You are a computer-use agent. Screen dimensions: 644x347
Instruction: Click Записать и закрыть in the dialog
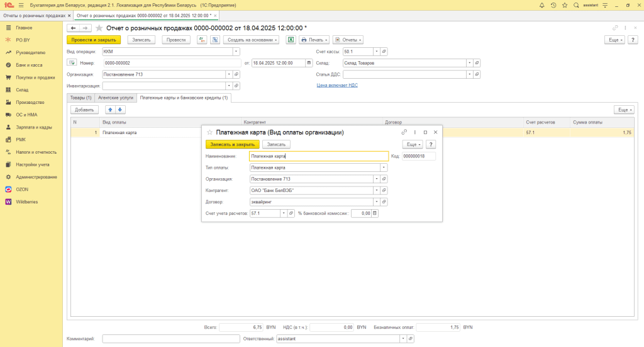(233, 144)
